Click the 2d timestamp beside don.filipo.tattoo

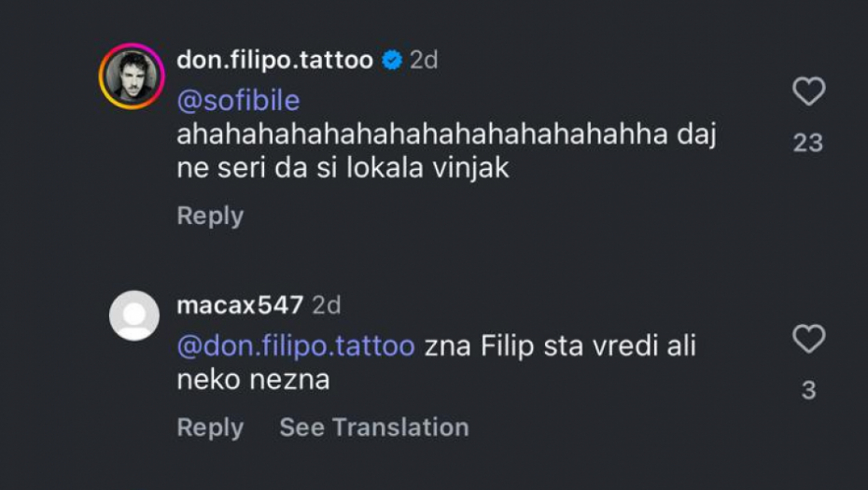(424, 61)
